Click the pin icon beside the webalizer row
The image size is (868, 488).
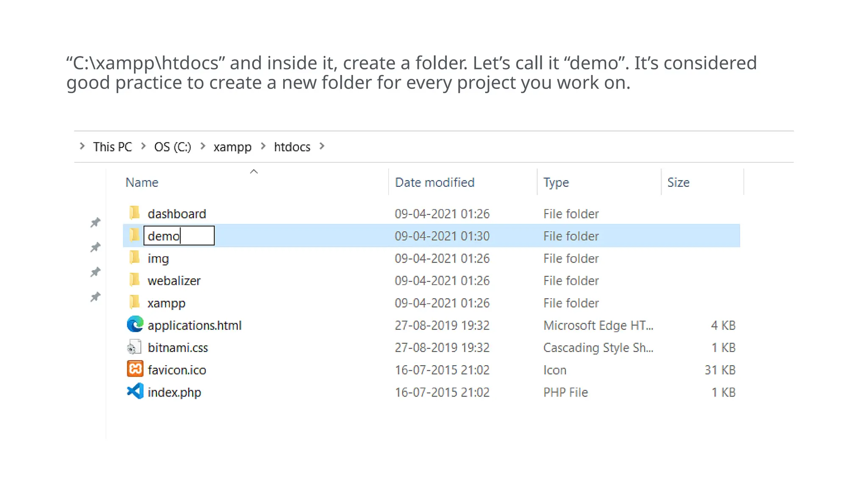click(x=95, y=297)
